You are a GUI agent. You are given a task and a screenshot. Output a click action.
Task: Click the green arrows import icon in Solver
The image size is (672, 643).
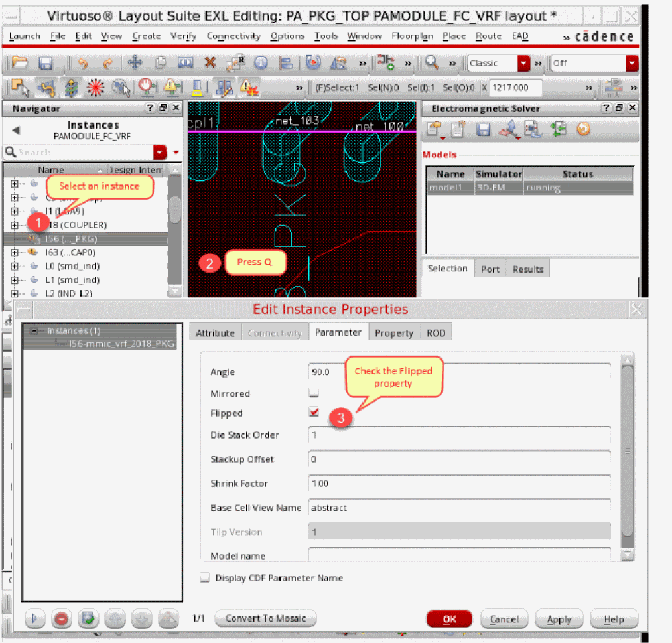558,129
